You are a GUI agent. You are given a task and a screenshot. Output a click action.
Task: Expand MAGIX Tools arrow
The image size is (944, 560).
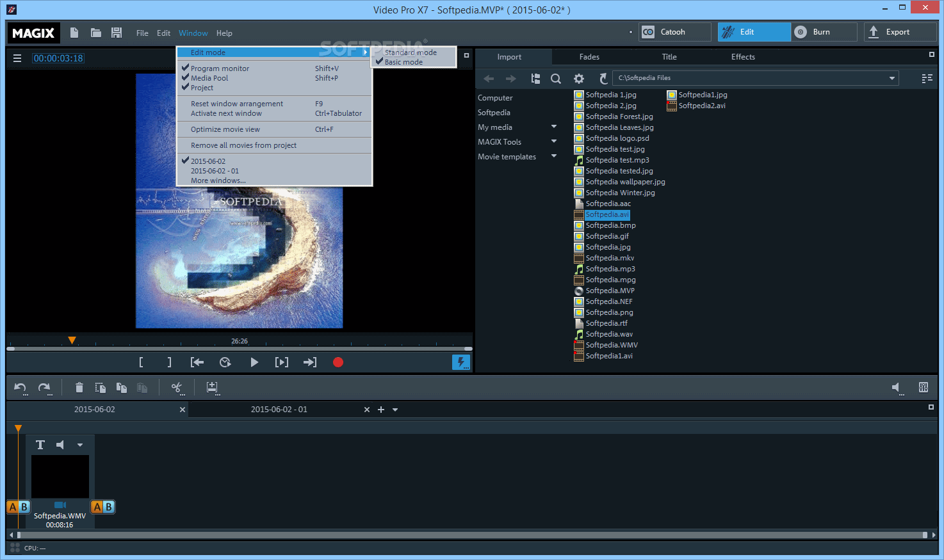tap(554, 141)
